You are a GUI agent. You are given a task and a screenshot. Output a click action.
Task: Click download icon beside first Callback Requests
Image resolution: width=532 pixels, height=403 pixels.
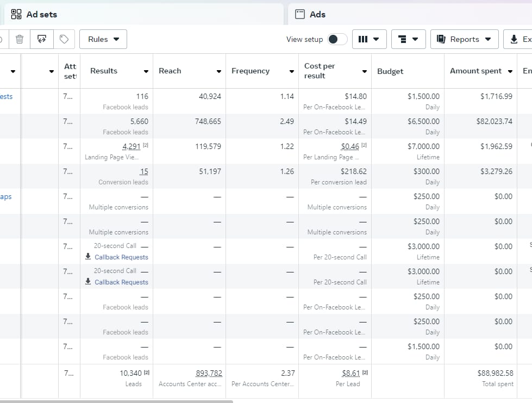coord(88,256)
